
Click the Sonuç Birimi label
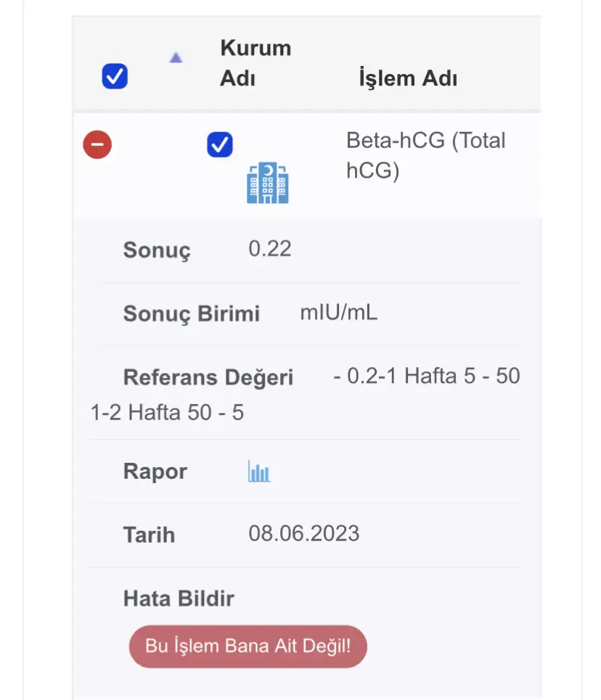(x=191, y=314)
